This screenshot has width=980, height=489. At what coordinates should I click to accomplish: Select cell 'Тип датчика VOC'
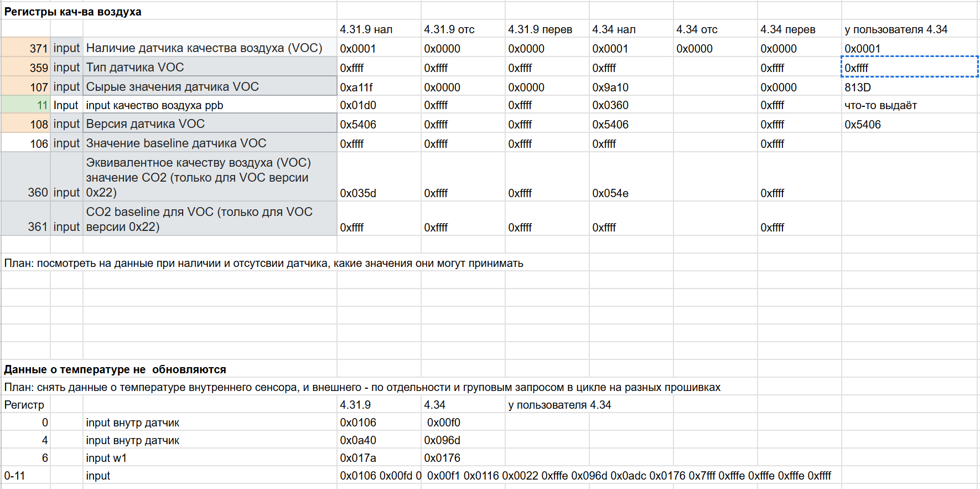click(x=209, y=68)
